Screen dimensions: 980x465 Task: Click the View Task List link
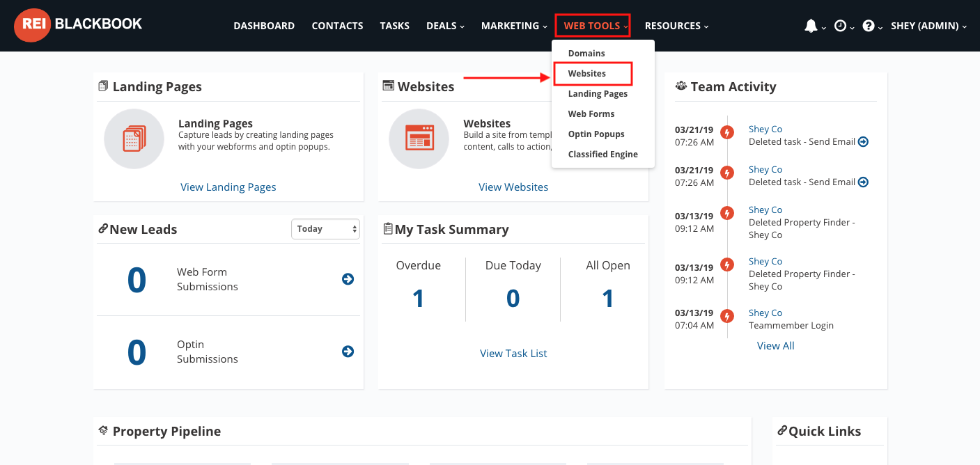pyautogui.click(x=513, y=353)
